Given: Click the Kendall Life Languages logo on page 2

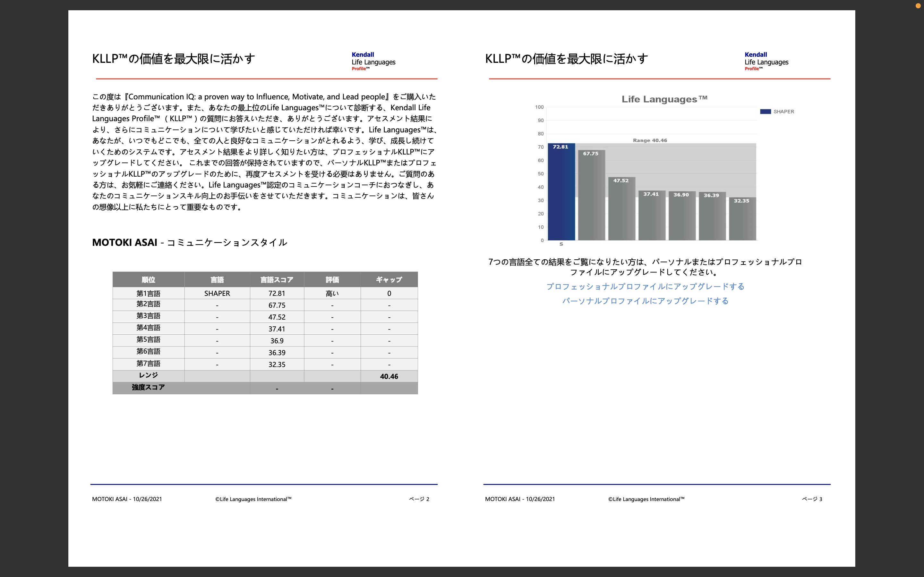Looking at the screenshot, I should pyautogui.click(x=373, y=62).
